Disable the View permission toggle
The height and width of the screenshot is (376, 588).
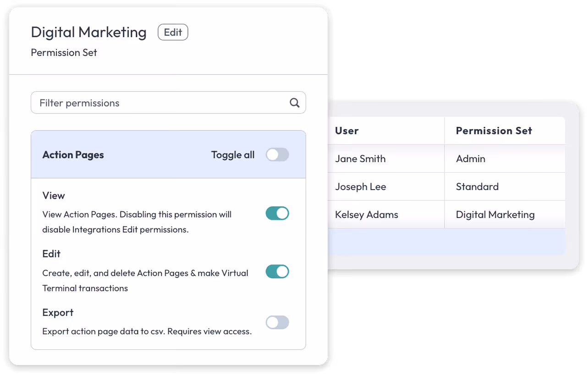coord(277,213)
